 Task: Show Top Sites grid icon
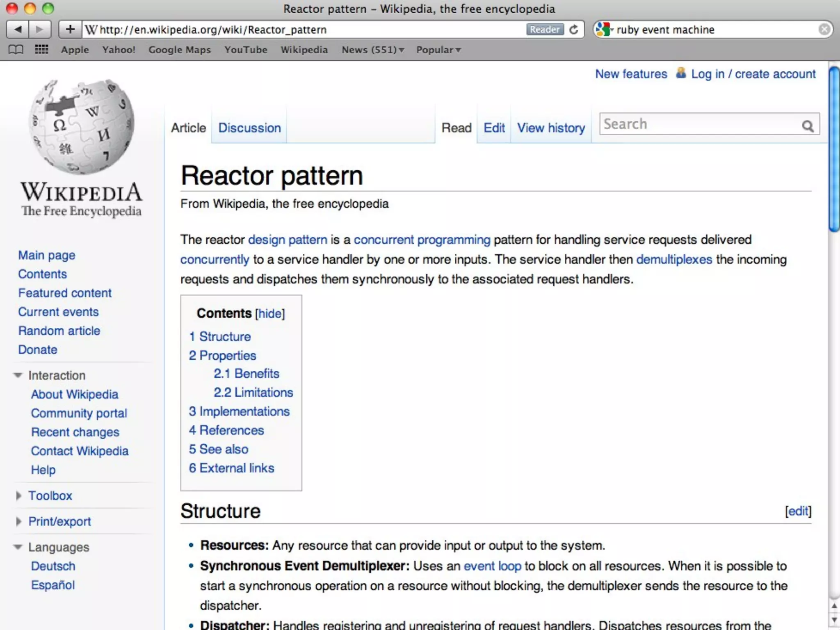41,50
